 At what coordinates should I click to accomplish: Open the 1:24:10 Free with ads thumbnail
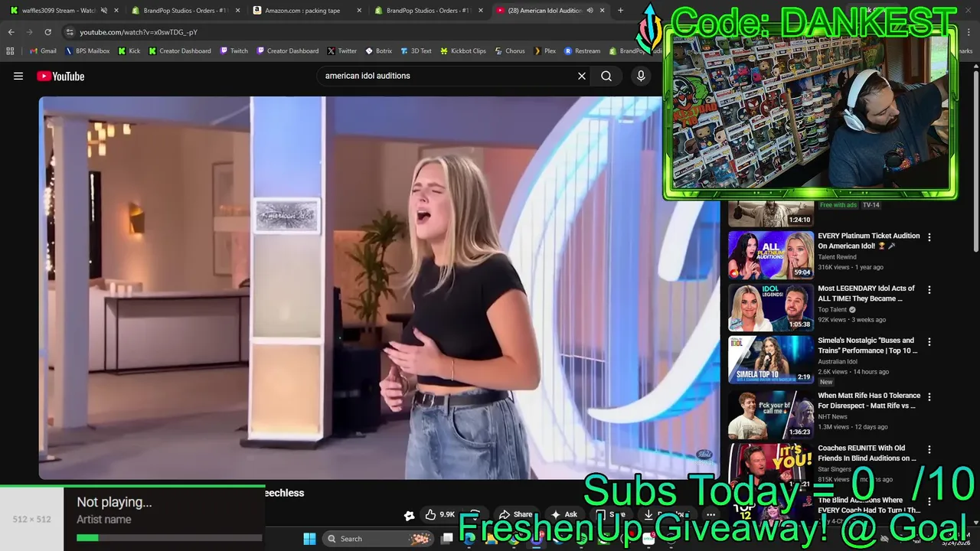tap(771, 214)
